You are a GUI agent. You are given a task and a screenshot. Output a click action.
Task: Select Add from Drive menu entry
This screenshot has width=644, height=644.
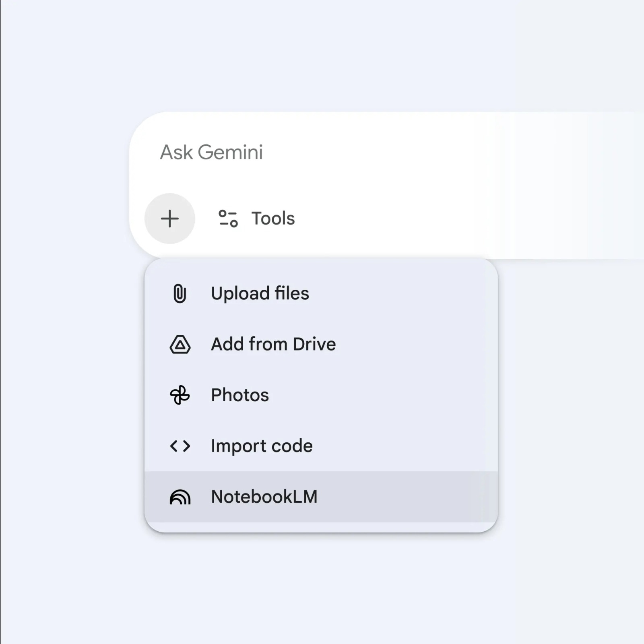point(274,345)
